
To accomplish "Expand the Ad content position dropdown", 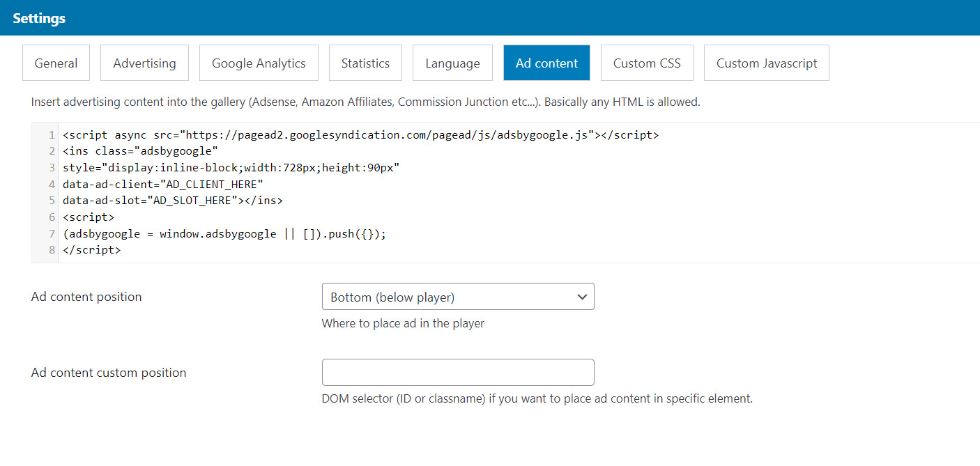I will pos(458,297).
